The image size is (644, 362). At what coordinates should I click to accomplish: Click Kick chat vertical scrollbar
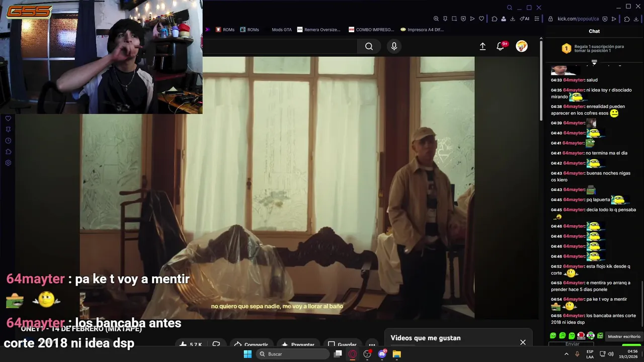click(x=642, y=304)
